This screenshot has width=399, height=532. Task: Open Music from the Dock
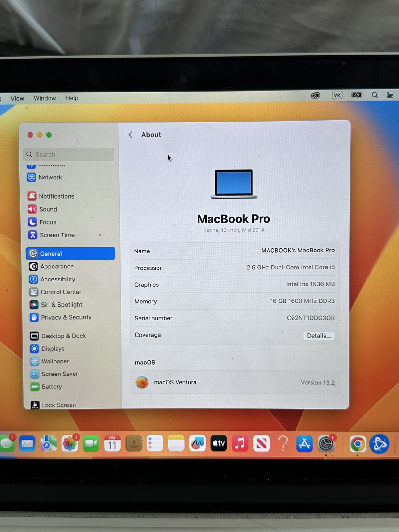(x=240, y=444)
